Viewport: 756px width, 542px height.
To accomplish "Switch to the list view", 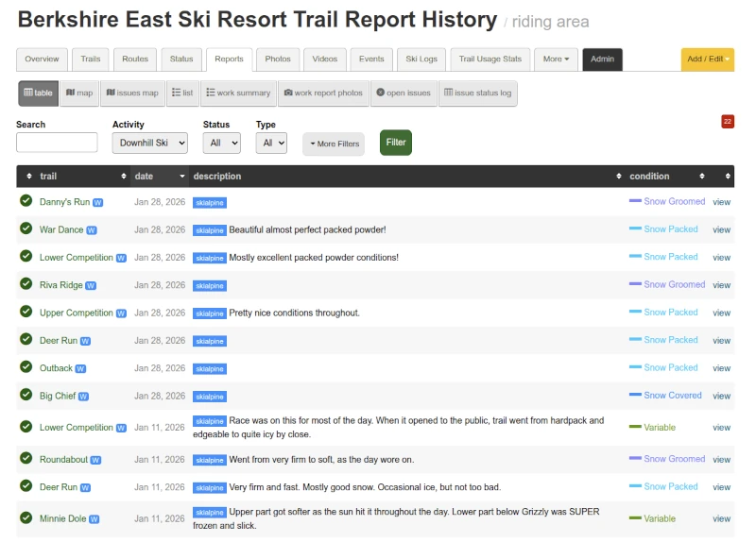I will 182,93.
